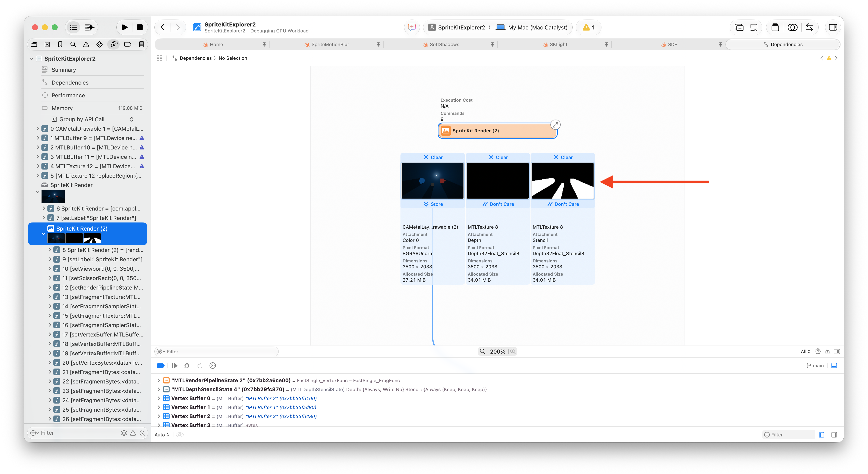Image resolution: width=868 pixels, height=474 pixels.
Task: Open the graph settings gear icon
Action: tap(818, 351)
